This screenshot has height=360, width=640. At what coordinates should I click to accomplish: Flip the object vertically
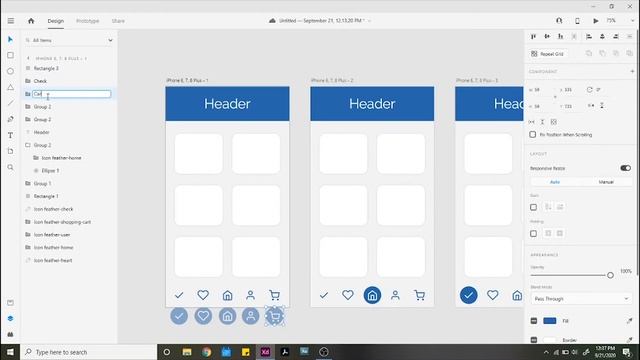coord(602,106)
